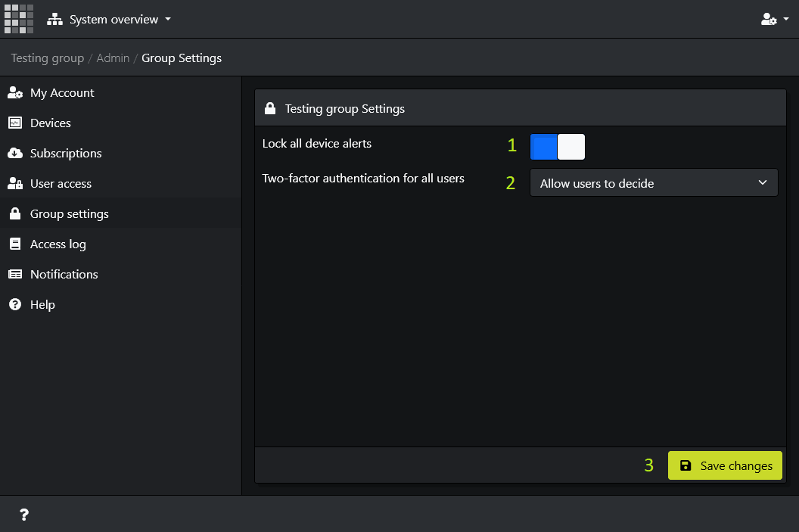Viewport: 799px width, 532px height.
Task: Select My Account in the sidebar
Action: (62, 92)
